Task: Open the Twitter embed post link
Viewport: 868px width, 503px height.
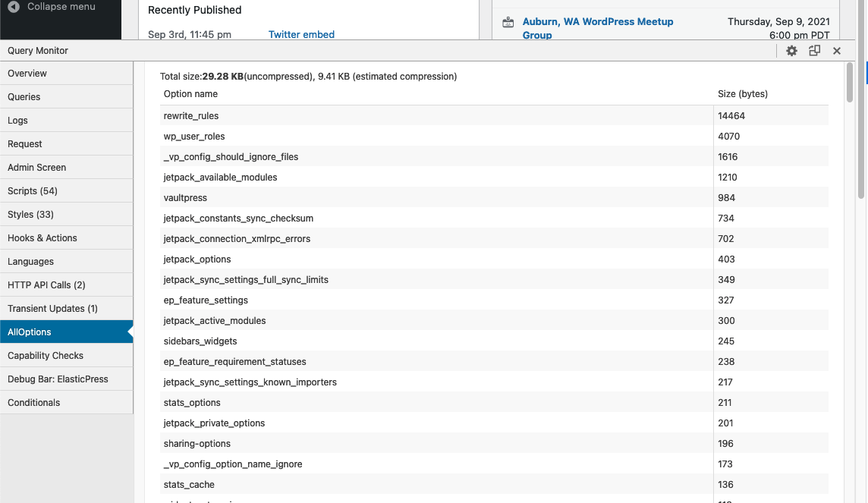Action: [x=301, y=34]
